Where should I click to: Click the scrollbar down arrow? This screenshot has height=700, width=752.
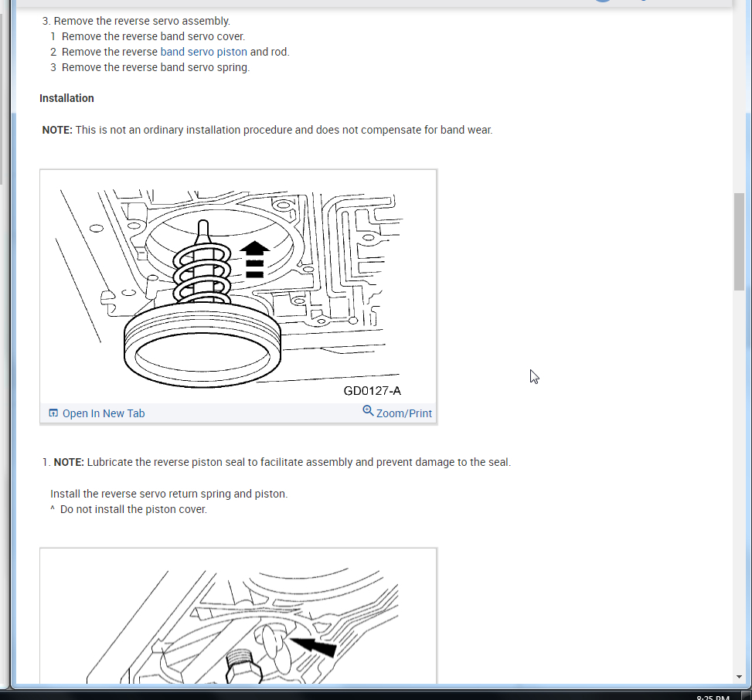click(739, 677)
